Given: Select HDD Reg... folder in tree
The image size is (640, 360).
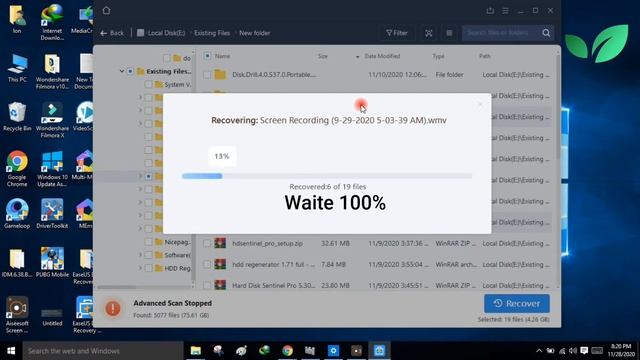Looking at the screenshot, I should (x=177, y=268).
